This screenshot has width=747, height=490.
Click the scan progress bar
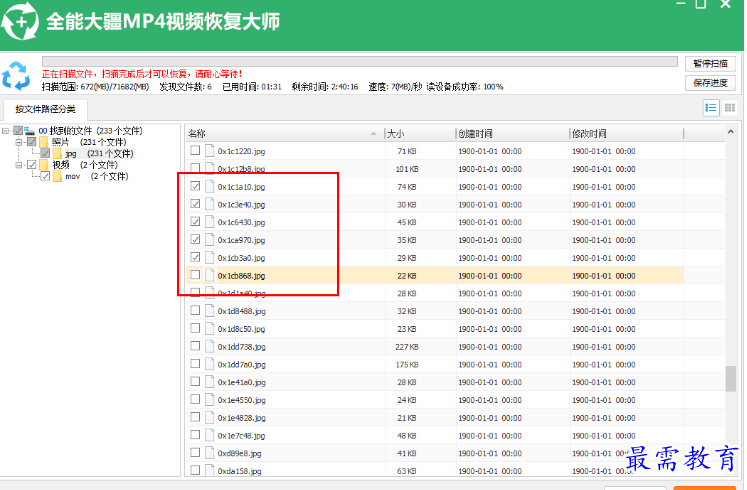[x=360, y=61]
